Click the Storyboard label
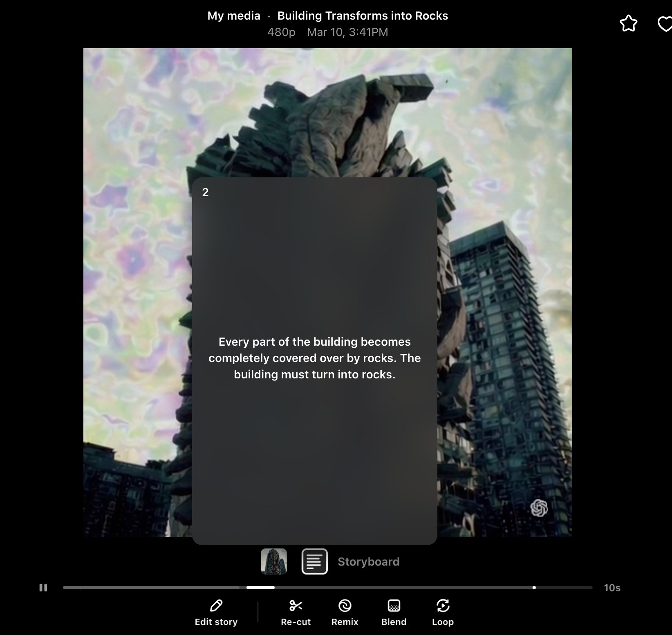Viewport: 672px width, 635px height. tap(368, 562)
